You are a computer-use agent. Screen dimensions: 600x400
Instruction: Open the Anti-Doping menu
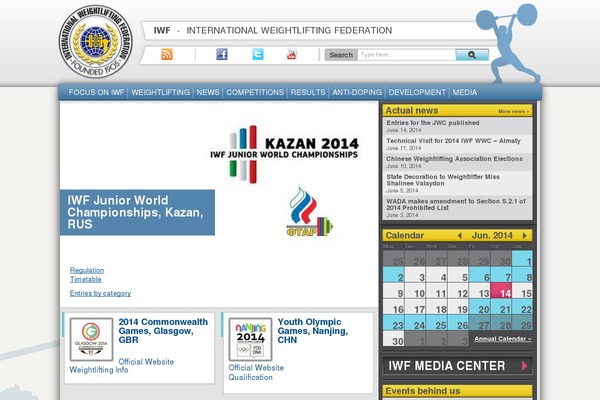pyautogui.click(x=357, y=92)
